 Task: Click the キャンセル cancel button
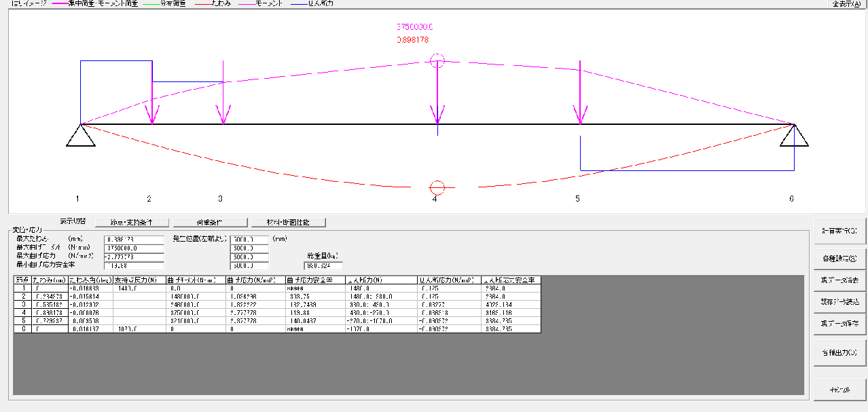839,390
